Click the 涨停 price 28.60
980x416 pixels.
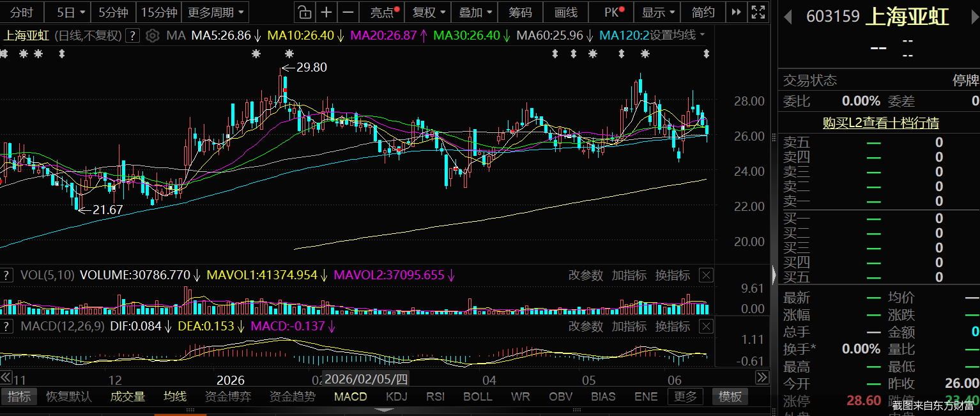coord(864,401)
